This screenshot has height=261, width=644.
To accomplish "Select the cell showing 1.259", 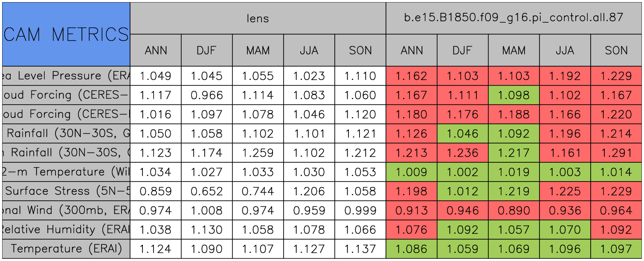I will [x=258, y=152].
